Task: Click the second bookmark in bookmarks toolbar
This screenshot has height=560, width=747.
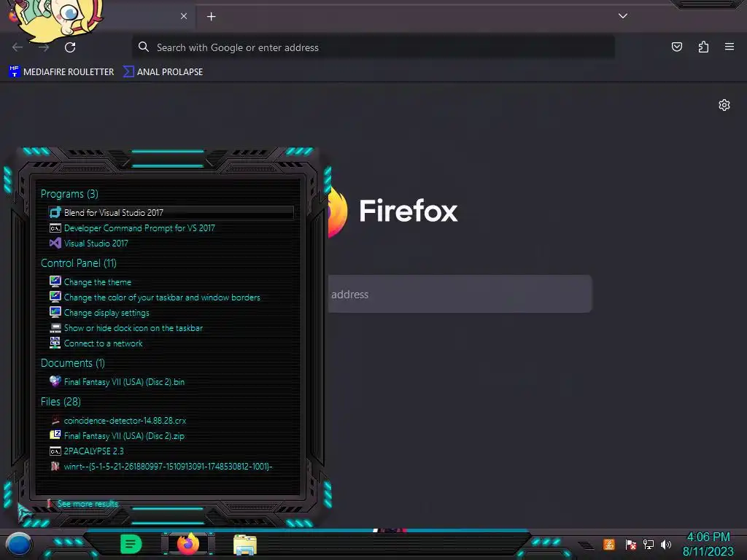Action: (163, 72)
